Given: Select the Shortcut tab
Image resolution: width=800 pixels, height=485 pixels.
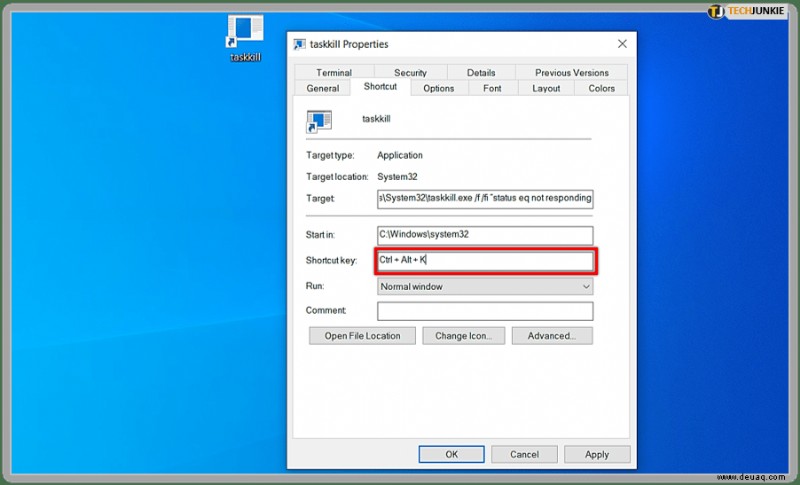Looking at the screenshot, I should click(380, 87).
